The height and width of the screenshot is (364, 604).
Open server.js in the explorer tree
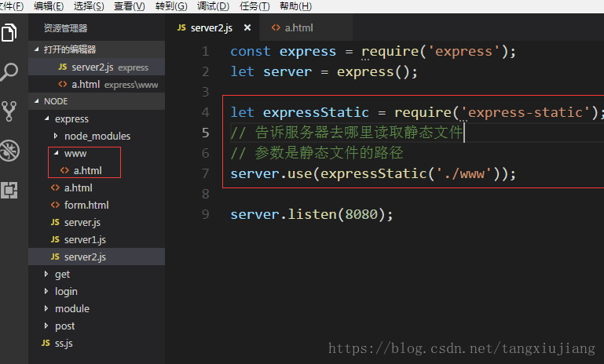click(97, 223)
